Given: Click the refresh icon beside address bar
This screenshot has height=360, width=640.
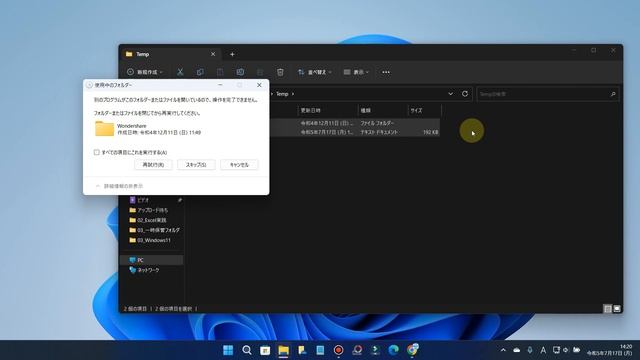Looking at the screenshot, I should (x=465, y=94).
